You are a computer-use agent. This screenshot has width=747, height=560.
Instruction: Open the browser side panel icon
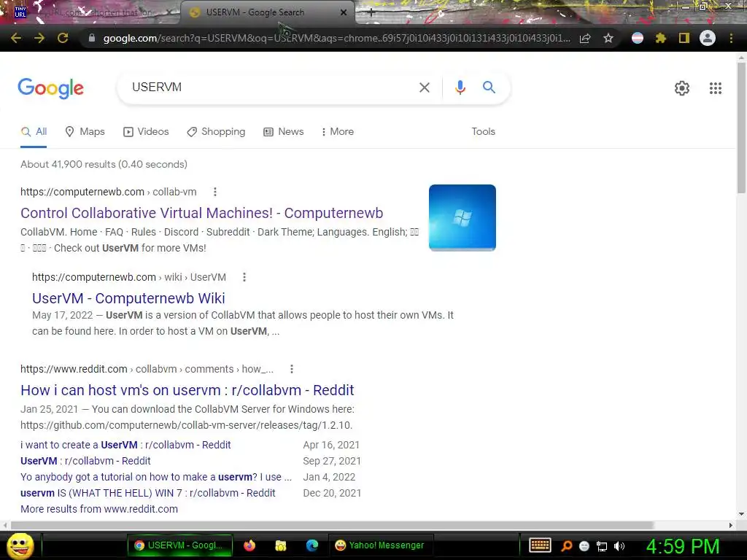pyautogui.click(x=684, y=38)
